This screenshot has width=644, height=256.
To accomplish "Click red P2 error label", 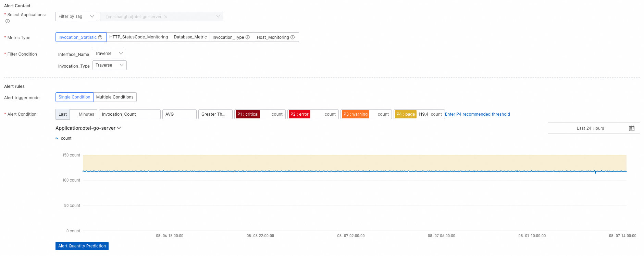I will click(299, 114).
